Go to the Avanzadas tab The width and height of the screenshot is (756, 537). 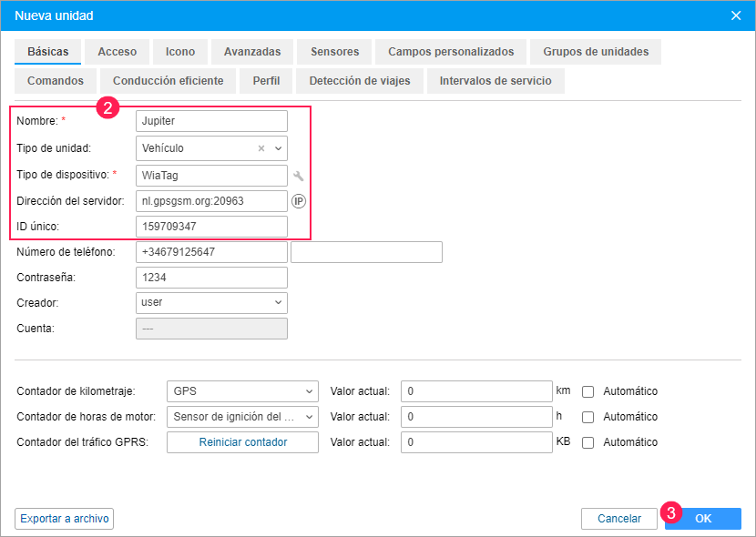(252, 52)
